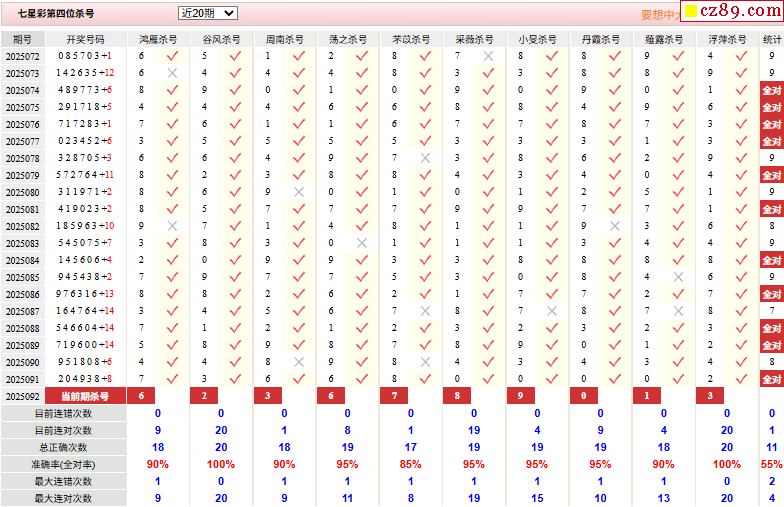Click gray X for 鸿雁杀号 in row 2025082

tap(172, 226)
